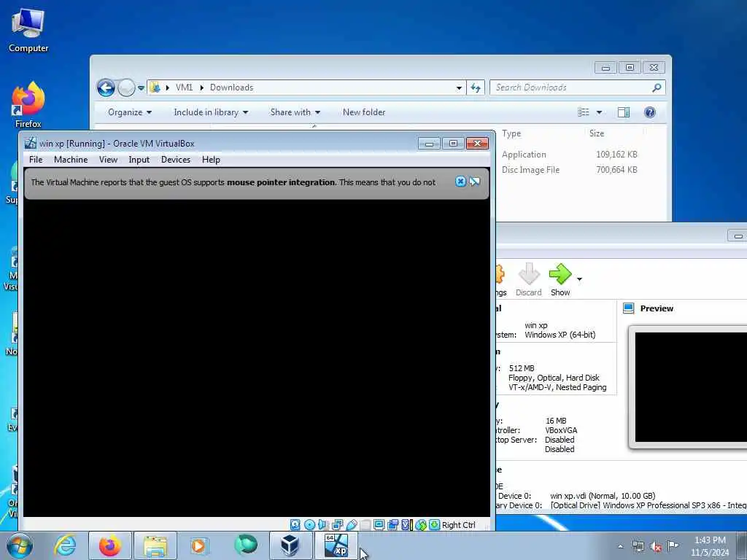Click the VirtualBox cube taskbar icon
The image size is (747, 560).
[x=290, y=545]
